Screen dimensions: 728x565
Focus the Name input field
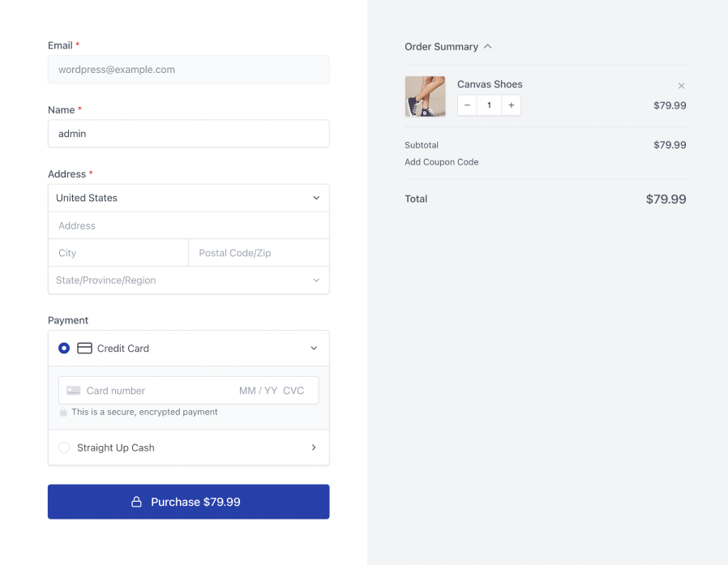(188, 134)
